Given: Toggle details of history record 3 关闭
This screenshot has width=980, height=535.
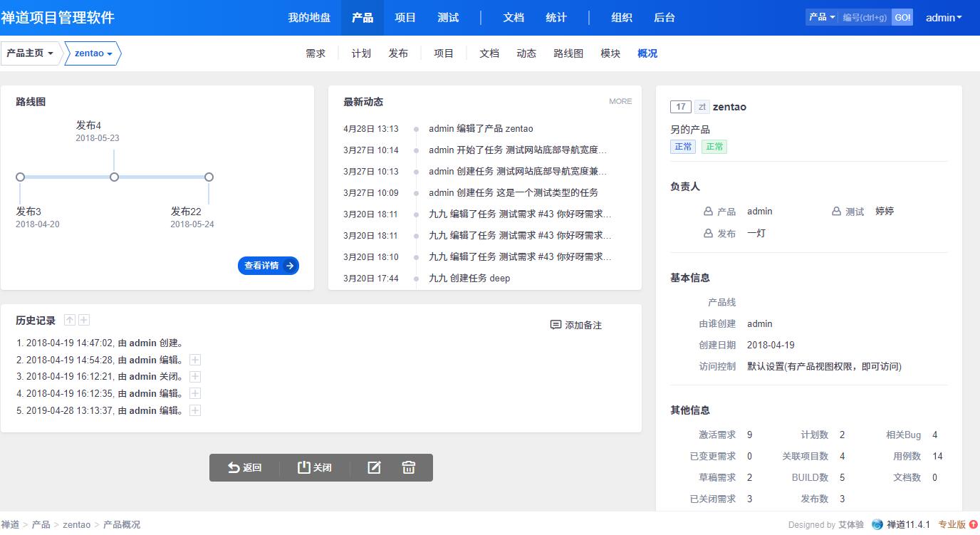Looking at the screenshot, I should [x=195, y=377].
